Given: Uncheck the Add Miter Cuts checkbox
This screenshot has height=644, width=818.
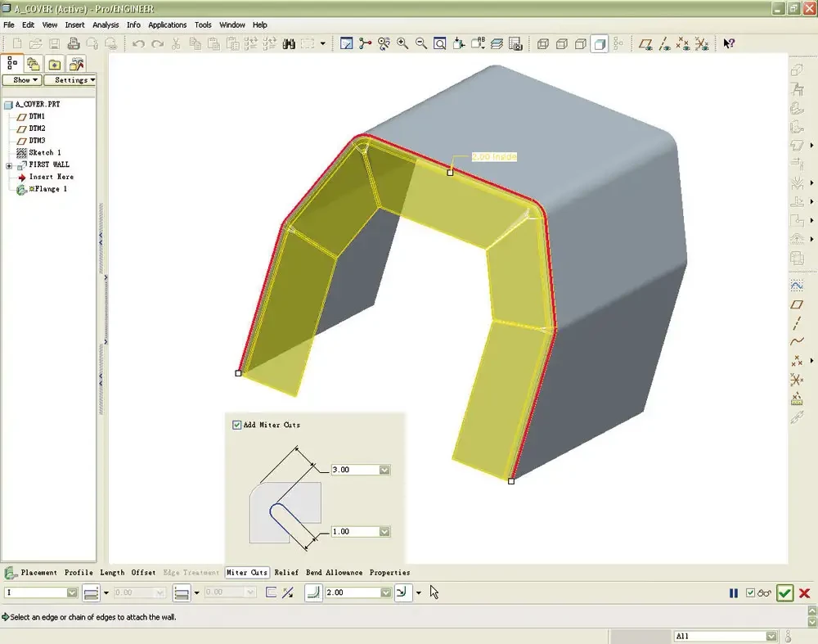Looking at the screenshot, I should 237,425.
